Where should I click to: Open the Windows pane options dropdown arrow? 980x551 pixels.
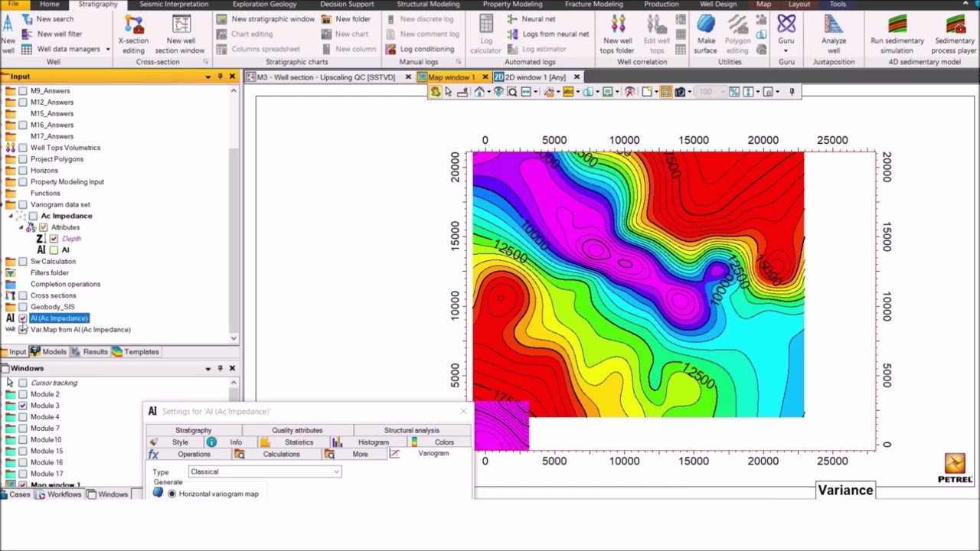(207, 369)
